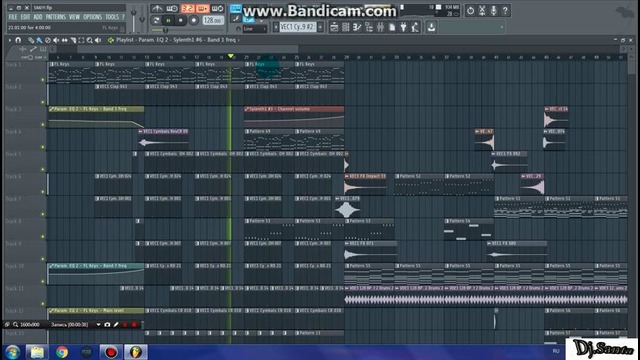Click Bandicam camera screenshot icon
This screenshot has height=360, width=640.
[107, 325]
